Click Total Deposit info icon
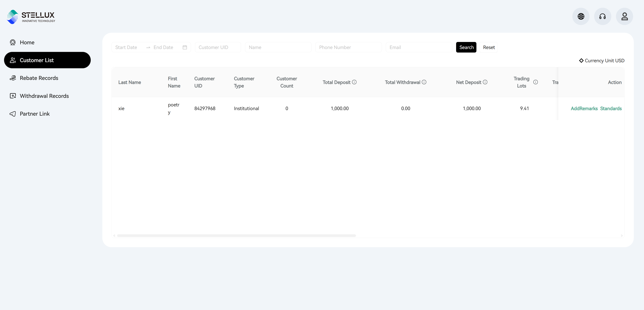The width and height of the screenshot is (644, 310). tap(354, 82)
